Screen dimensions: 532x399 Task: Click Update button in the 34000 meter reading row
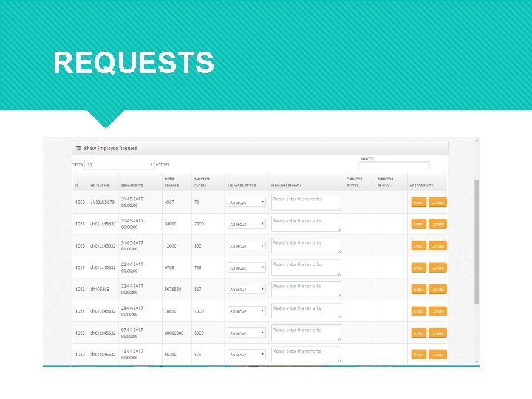[437, 224]
